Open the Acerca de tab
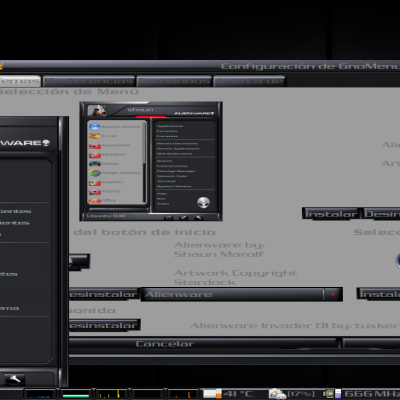Screen dimensions: 400x400 coord(249,81)
